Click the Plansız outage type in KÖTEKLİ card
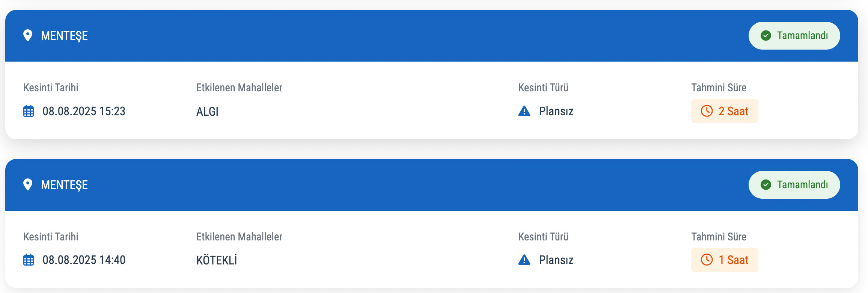The height and width of the screenshot is (293, 868). 556,260
